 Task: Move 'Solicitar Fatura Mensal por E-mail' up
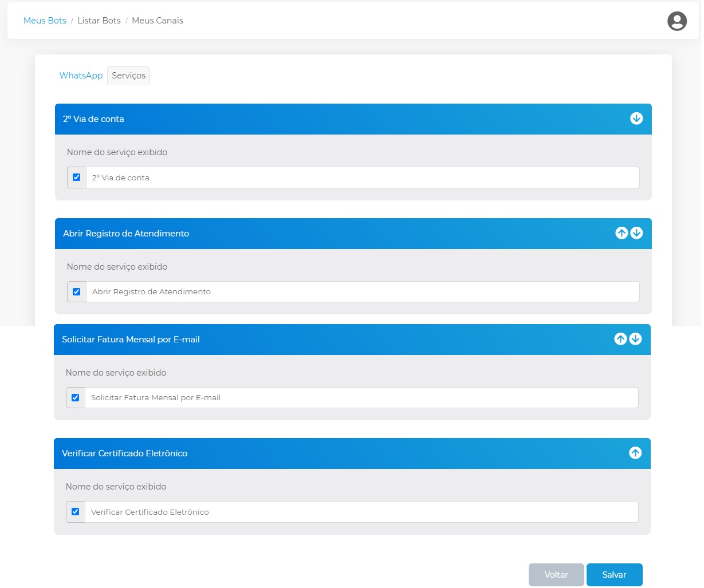(x=620, y=339)
